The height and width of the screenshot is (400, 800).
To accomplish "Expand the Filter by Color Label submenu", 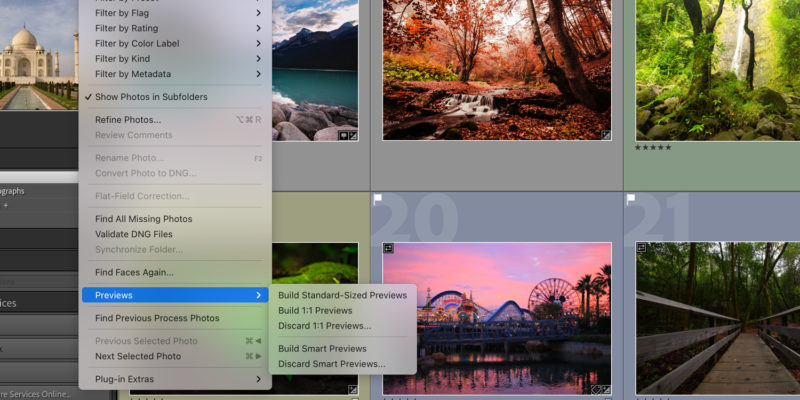I will tap(175, 43).
